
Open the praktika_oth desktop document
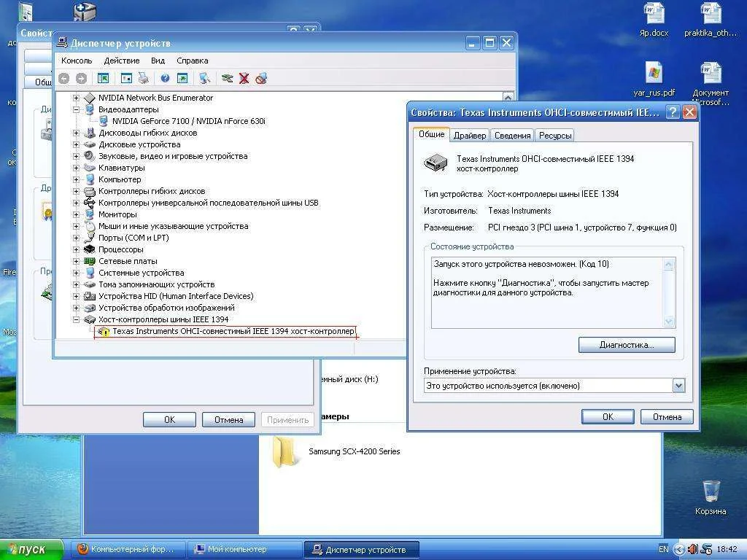(711, 20)
